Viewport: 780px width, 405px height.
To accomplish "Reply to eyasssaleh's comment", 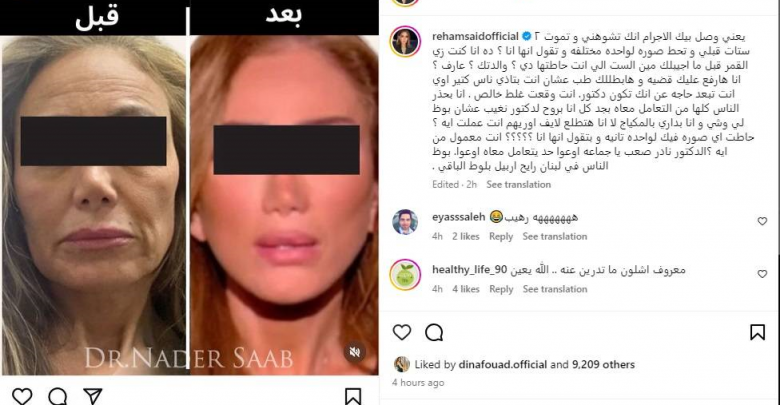I will point(501,236).
